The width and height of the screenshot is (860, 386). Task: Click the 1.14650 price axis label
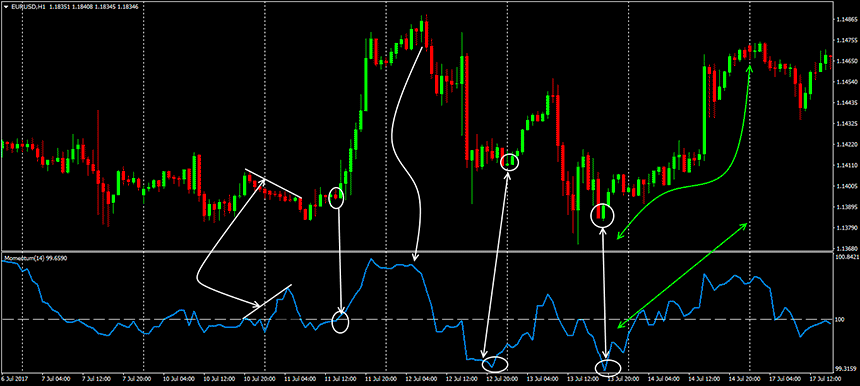(848, 61)
